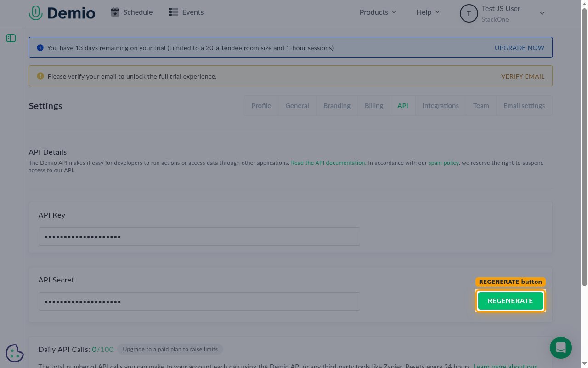Image resolution: width=588 pixels, height=368 pixels.
Task: Click the page vertical scrollbar
Action: coord(584,147)
